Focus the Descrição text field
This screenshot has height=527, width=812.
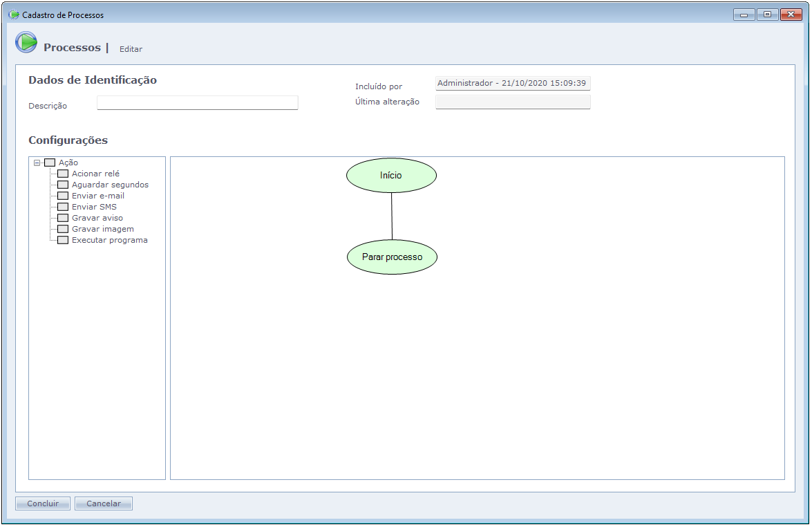click(198, 103)
